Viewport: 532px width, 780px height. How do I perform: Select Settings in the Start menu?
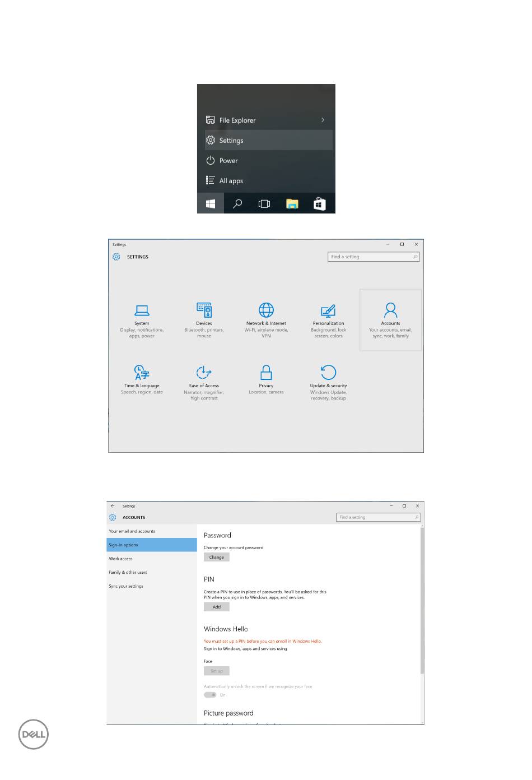(269, 140)
